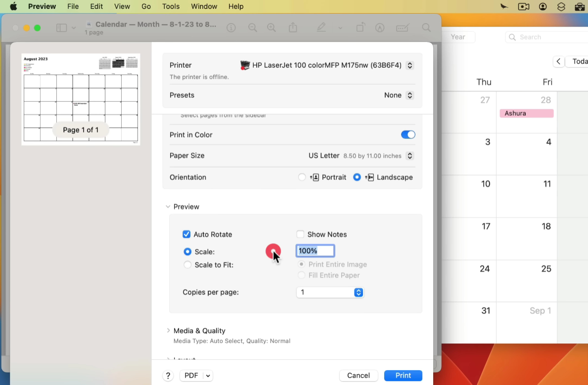Open the Markup toolbar in Preview
The image size is (588, 385).
[x=321, y=28]
